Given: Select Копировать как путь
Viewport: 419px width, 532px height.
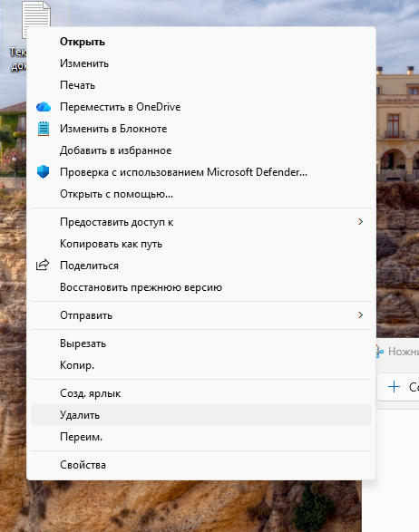Looking at the screenshot, I should [201, 244].
